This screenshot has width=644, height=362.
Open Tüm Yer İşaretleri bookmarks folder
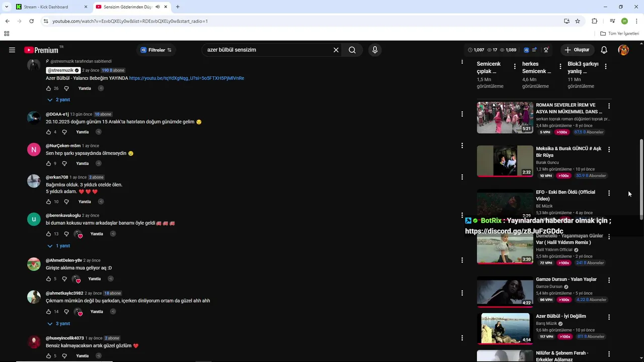(x=619, y=34)
